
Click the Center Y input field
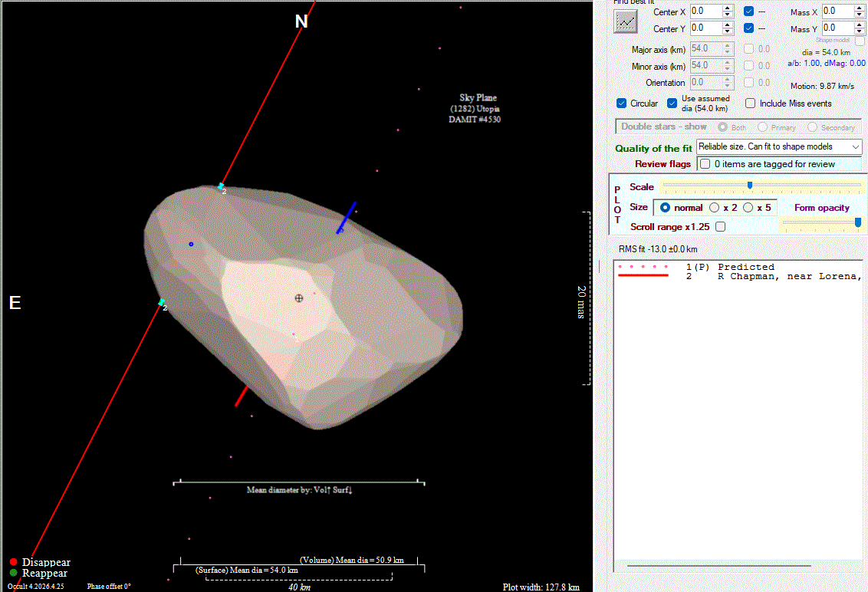click(x=706, y=28)
